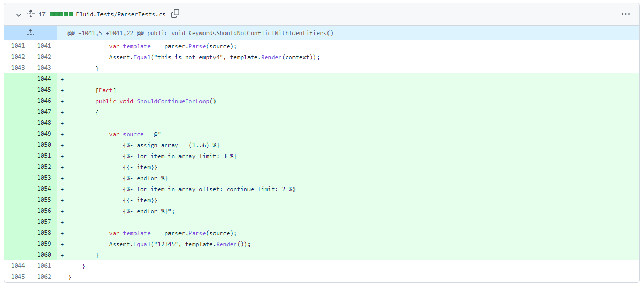
Task: Click the var source = @" line
Action: 135,134
